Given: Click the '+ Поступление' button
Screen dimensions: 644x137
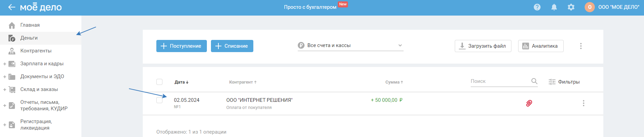Looking at the screenshot, I should pyautogui.click(x=181, y=46).
